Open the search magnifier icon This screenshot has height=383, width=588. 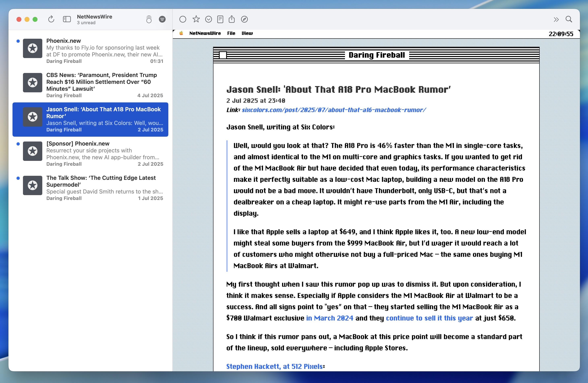pyautogui.click(x=569, y=19)
